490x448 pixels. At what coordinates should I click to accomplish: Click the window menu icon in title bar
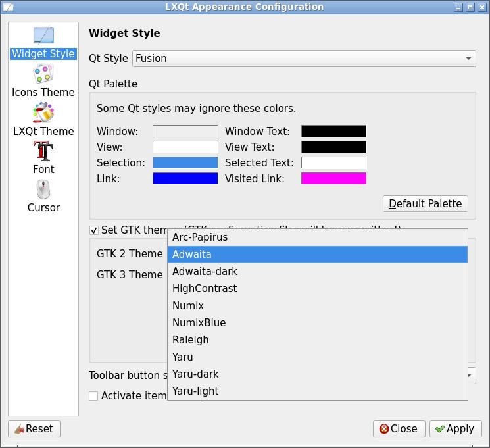tap(9, 7)
